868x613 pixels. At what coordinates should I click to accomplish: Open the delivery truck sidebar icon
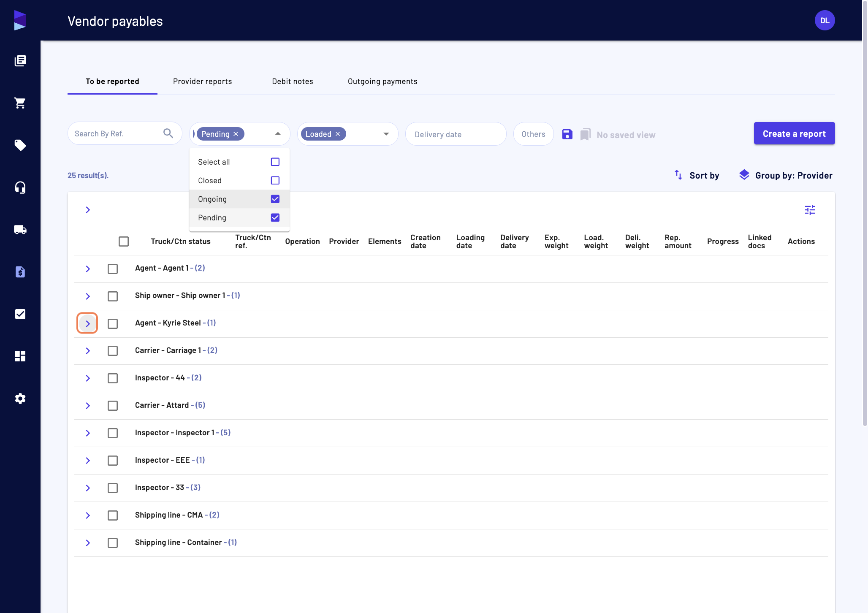click(x=20, y=230)
